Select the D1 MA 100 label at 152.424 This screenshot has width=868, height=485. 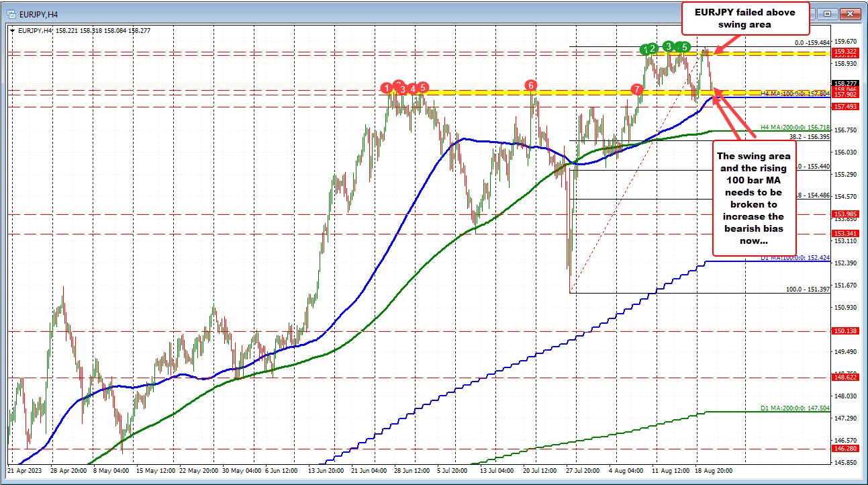click(x=795, y=257)
